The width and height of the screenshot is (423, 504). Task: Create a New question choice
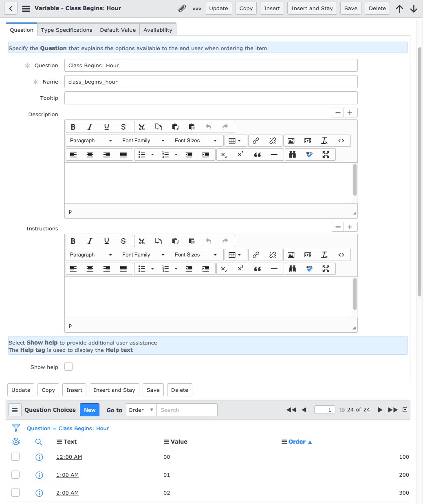pos(90,410)
